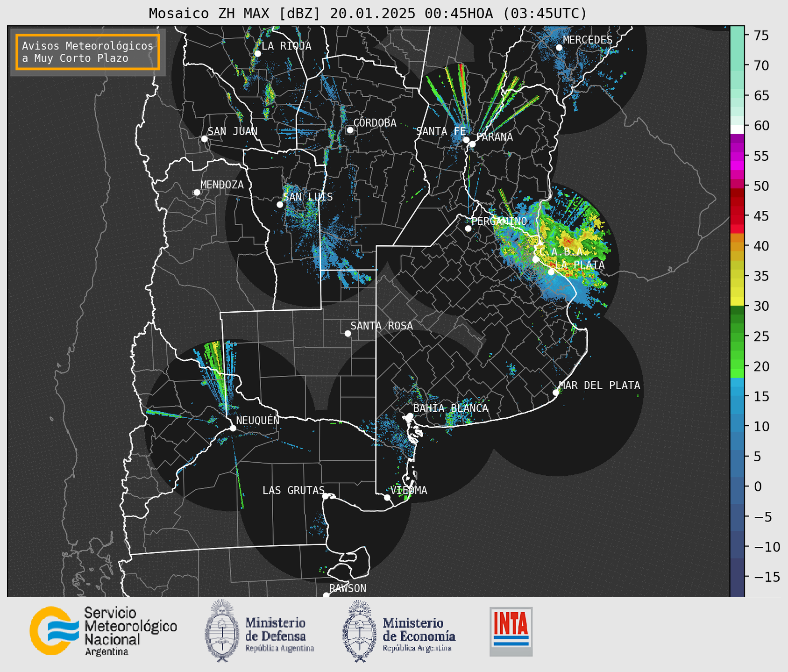This screenshot has width=788, height=672.
Task: Click the light green 20 dBZ color on the scale
Action: click(x=737, y=365)
